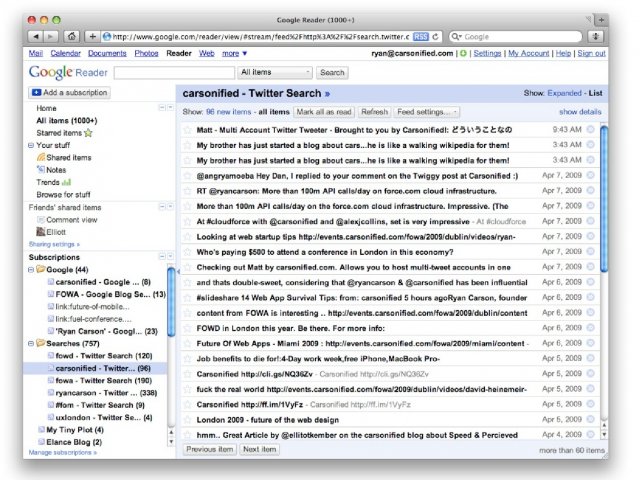Screen dimensions: 640x480
Task: Open the 'more' menu in top navigation
Action: pyautogui.click(x=233, y=52)
